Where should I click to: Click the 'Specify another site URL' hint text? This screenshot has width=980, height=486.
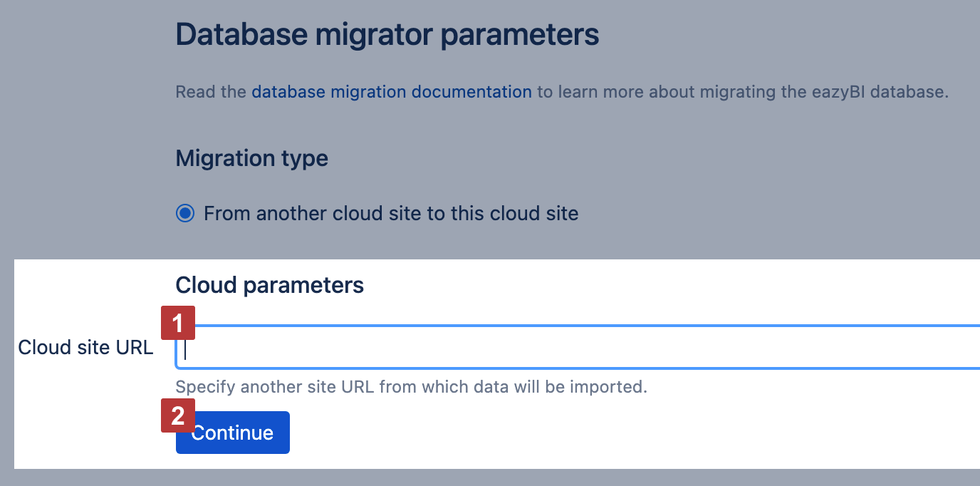tap(411, 388)
